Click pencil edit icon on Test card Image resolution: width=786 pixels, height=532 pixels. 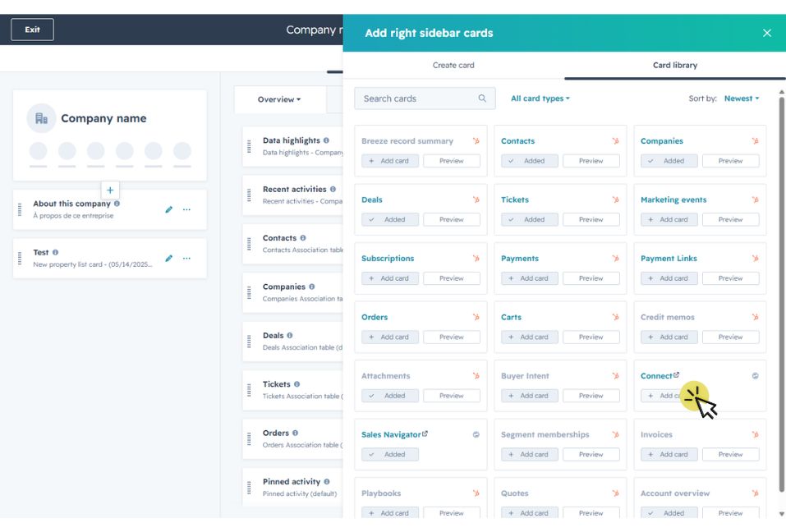[169, 258]
